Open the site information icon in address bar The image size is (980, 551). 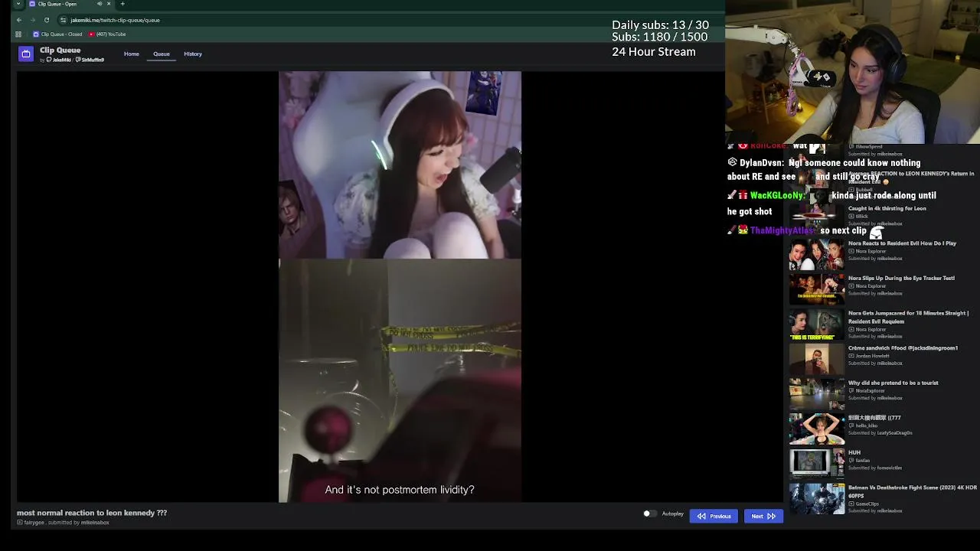pyautogui.click(x=64, y=20)
